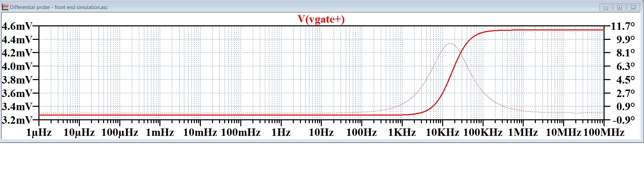Click the 1Hz frequency axis label
Viewport: 644px width, 171px height.
pos(281,132)
